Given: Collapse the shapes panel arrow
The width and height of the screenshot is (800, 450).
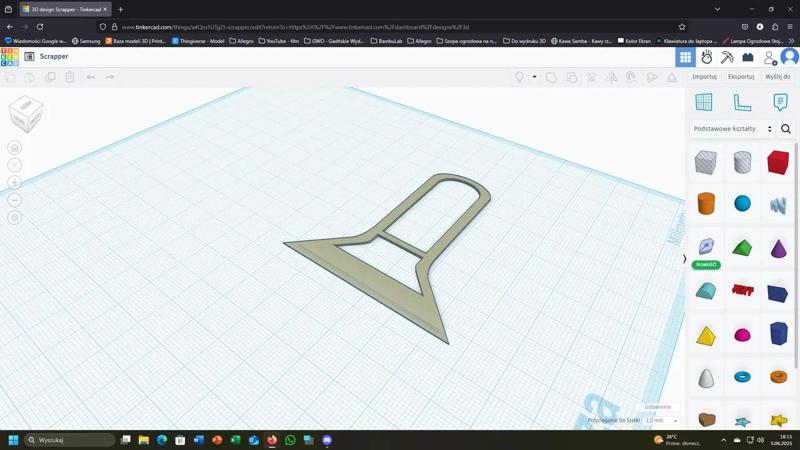Looking at the screenshot, I should click(x=685, y=259).
